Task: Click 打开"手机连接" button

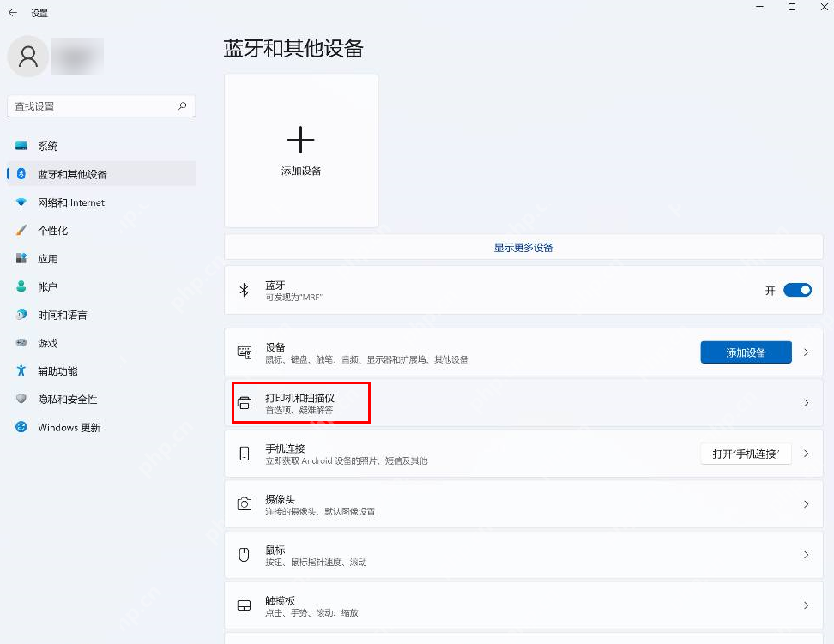Action: pyautogui.click(x=746, y=454)
